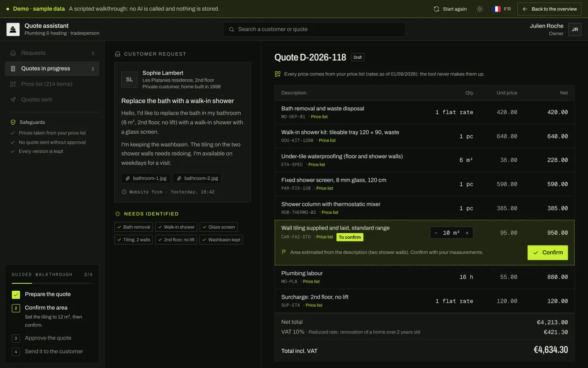Decrease tiling area with minus button
The width and height of the screenshot is (588, 368).
(436, 233)
